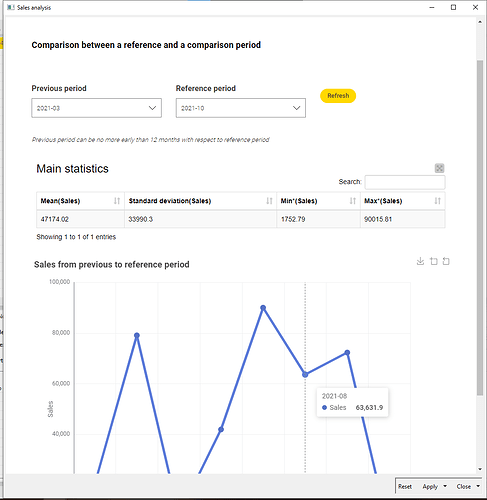Click the highest peak data point
487x500 pixels.
pos(263,308)
